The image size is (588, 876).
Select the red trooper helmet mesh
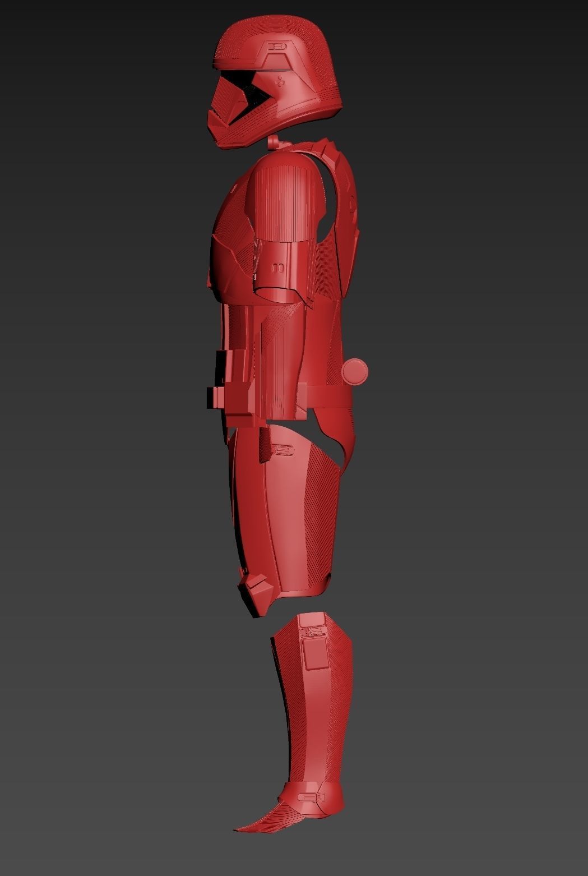click(275, 82)
